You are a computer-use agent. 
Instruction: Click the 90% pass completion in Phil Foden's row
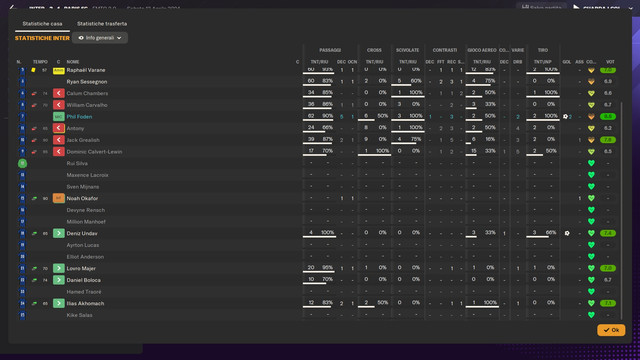327,116
